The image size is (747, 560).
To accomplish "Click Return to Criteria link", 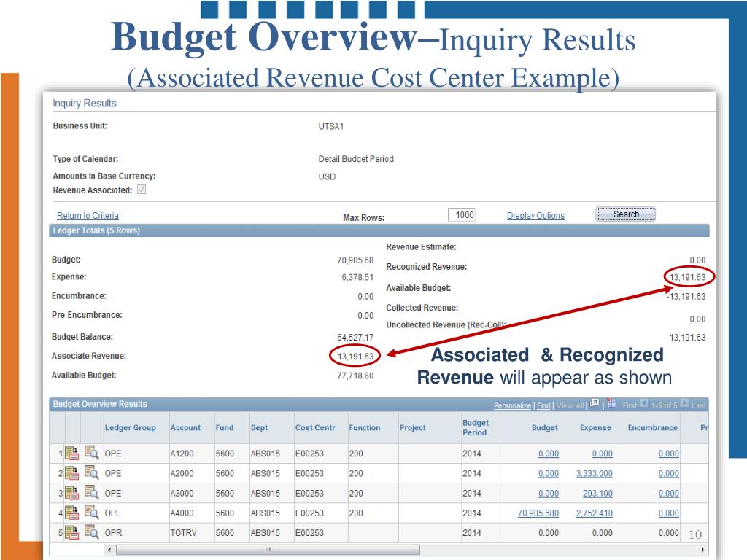I will click(88, 216).
